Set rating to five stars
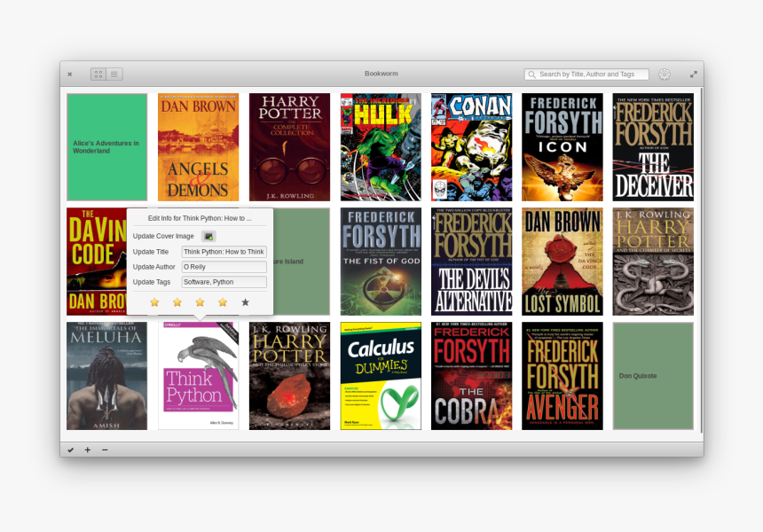The width and height of the screenshot is (763, 532). [245, 302]
